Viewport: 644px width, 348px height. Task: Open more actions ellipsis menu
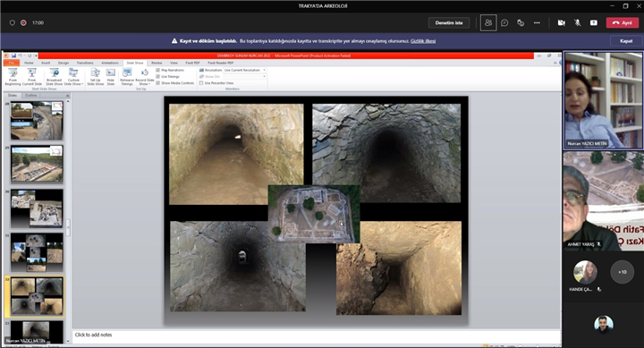pos(537,23)
